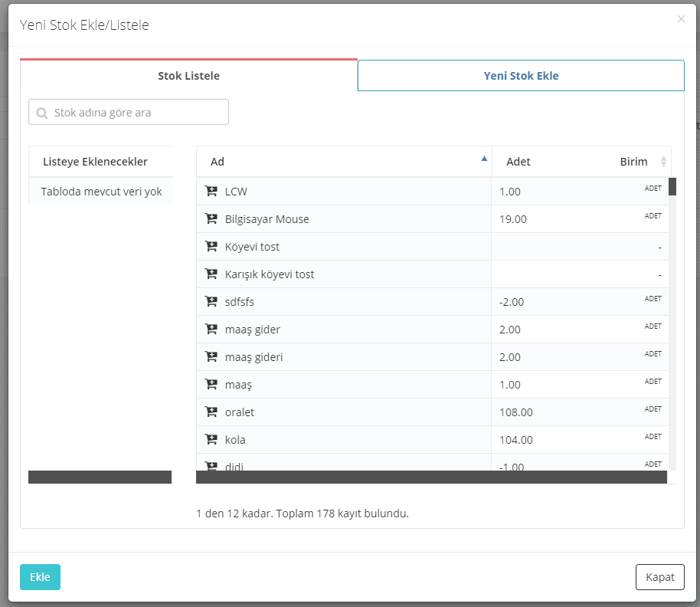Screen dimensions: 700x607
Task: Click the sdfsfs stock name
Action: click(x=239, y=302)
